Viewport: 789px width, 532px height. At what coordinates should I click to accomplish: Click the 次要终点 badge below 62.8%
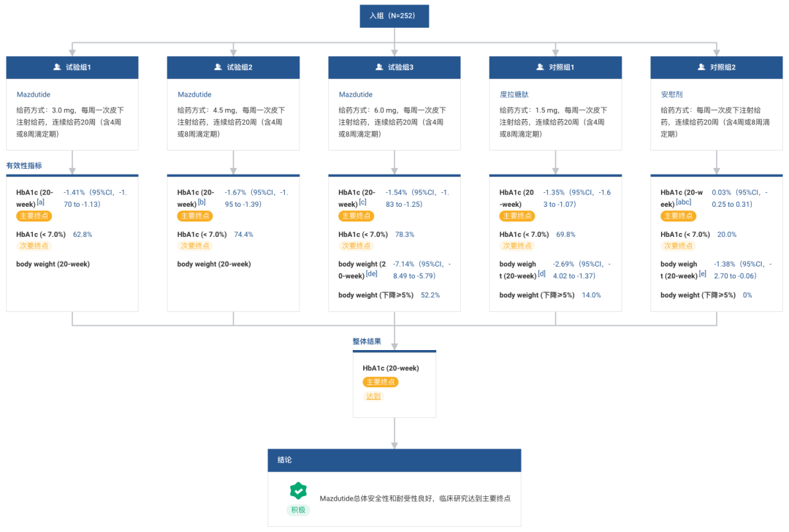34,246
